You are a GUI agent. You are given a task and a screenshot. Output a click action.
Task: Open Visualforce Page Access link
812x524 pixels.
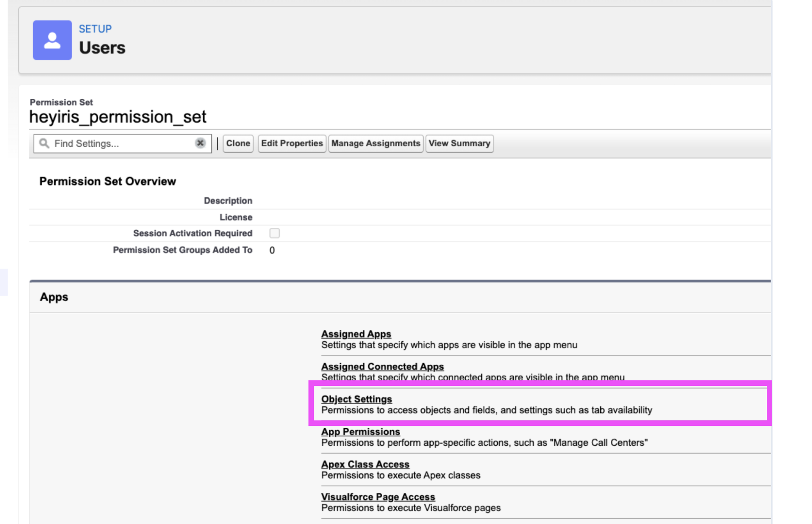pos(378,497)
